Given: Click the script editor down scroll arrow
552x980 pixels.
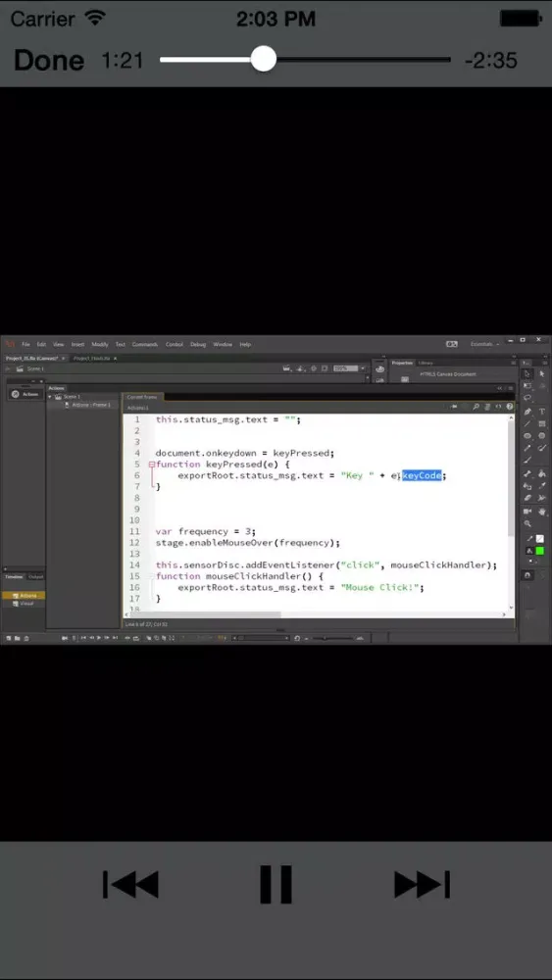Looking at the screenshot, I should coord(511,607).
